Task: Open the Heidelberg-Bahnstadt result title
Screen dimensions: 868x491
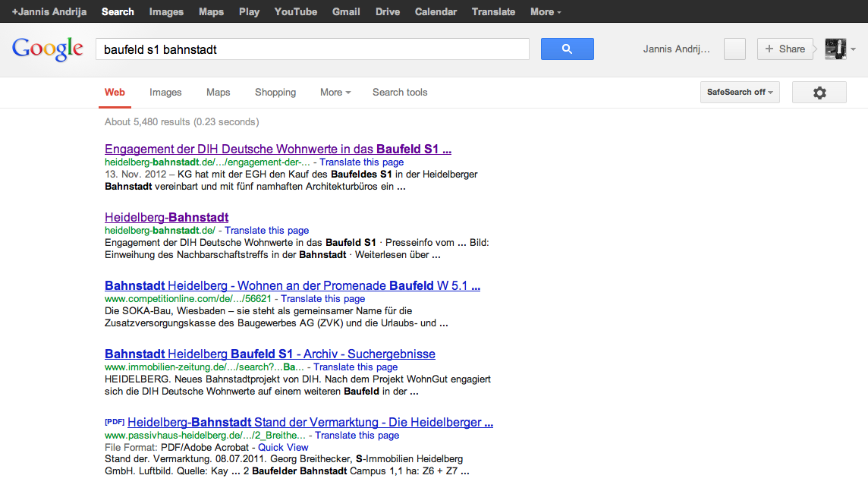Action: (x=167, y=217)
